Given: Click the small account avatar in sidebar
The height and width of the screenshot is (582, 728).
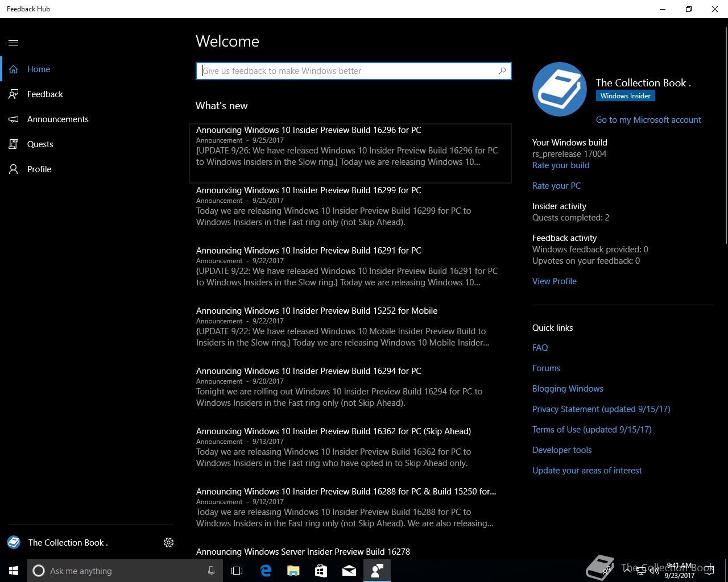Looking at the screenshot, I should (14, 542).
